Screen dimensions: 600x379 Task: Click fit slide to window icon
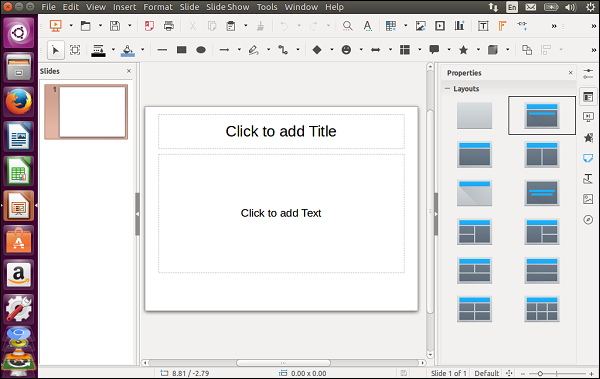[509, 373]
